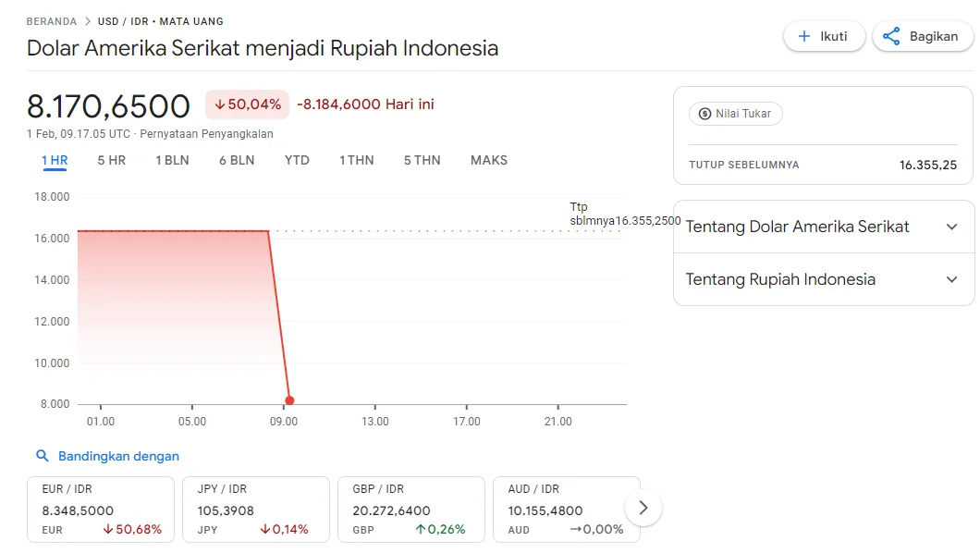Select the YTD chart range
This screenshot has width=980, height=553.
point(297,160)
